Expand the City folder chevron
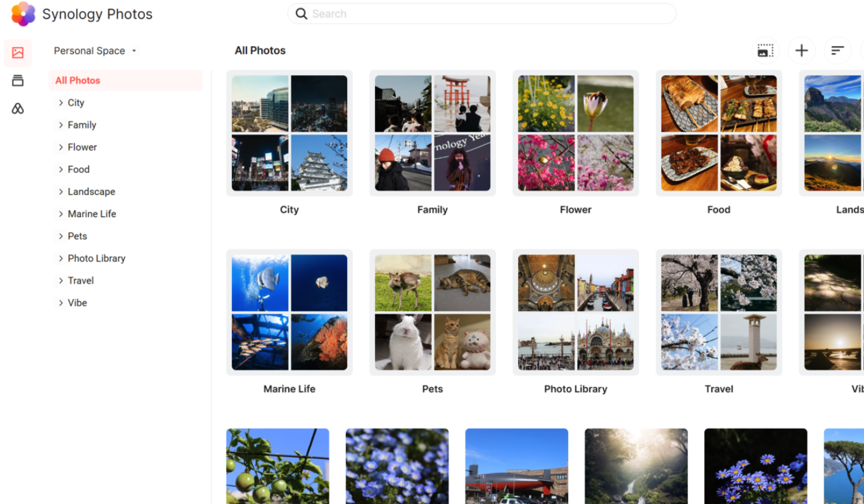Viewport: 864px width, 504px height. click(61, 103)
